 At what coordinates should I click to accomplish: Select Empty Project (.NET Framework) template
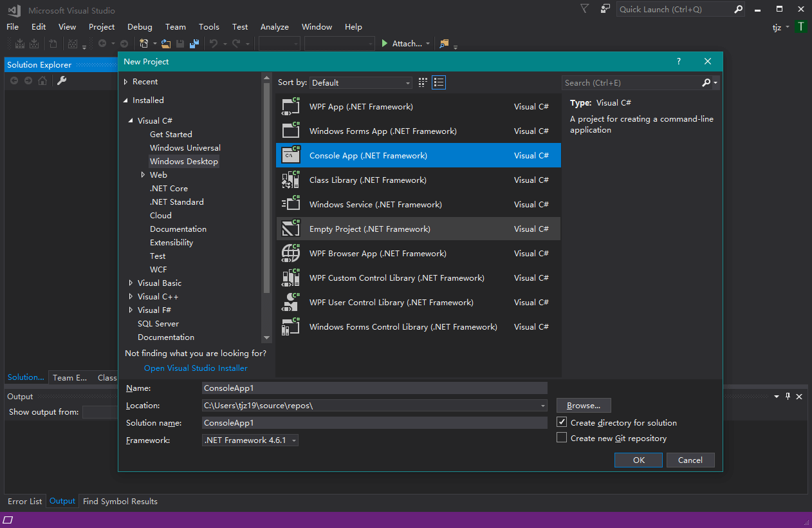[418, 229]
